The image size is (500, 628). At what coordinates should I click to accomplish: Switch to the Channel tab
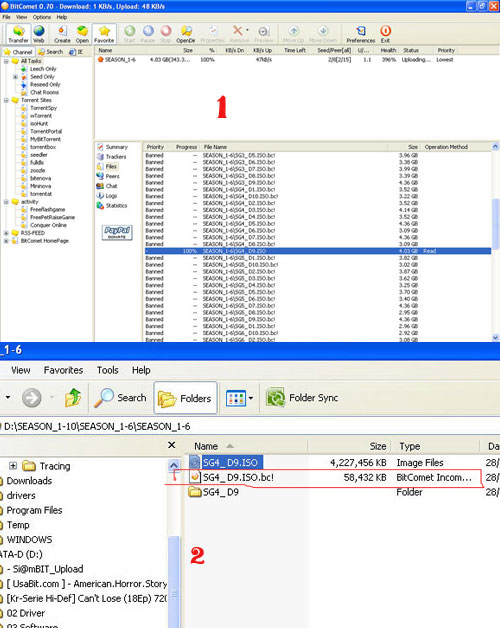tap(18, 52)
